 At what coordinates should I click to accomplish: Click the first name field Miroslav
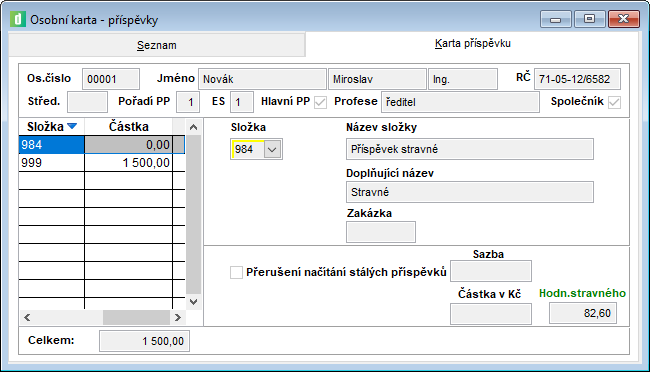(377, 79)
